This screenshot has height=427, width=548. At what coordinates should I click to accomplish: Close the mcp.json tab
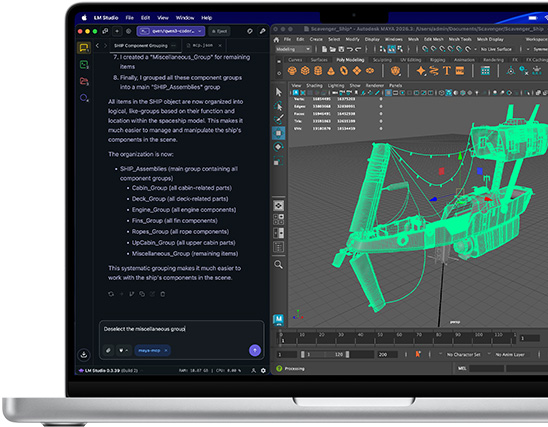(220, 45)
